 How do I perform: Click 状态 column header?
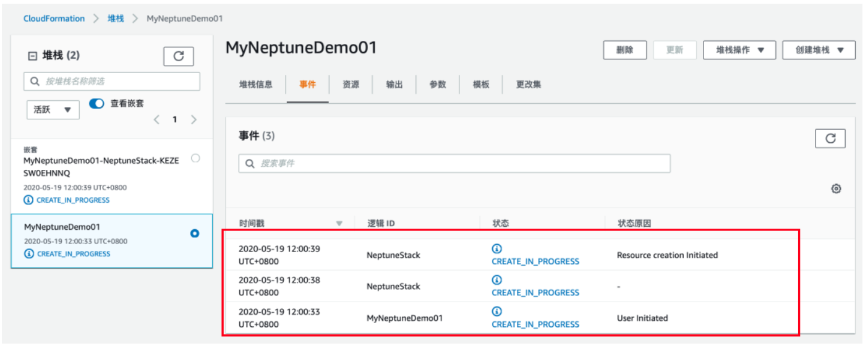[x=501, y=223]
